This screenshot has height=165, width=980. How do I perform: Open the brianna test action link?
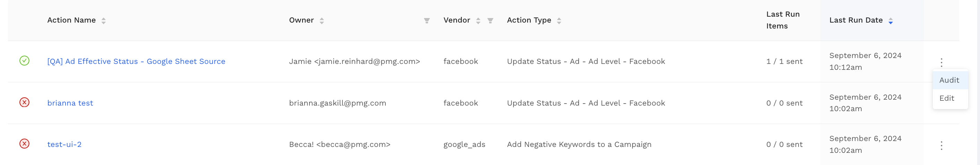click(70, 103)
